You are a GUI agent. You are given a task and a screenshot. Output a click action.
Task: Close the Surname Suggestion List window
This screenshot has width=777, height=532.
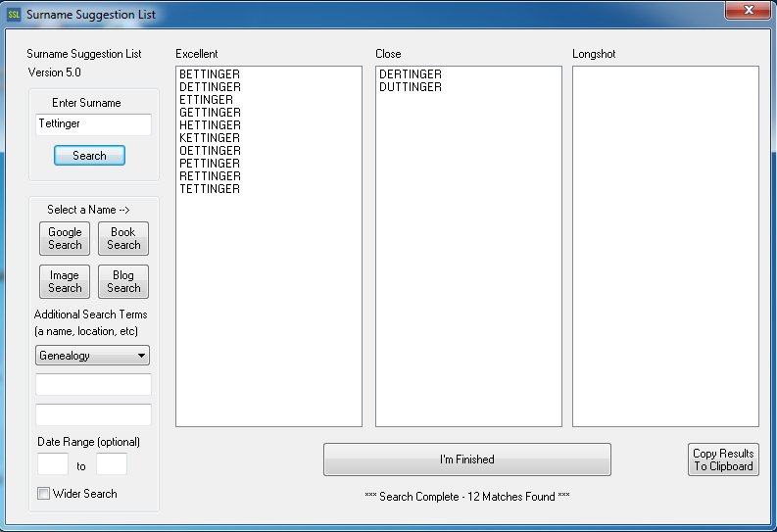pos(749,10)
